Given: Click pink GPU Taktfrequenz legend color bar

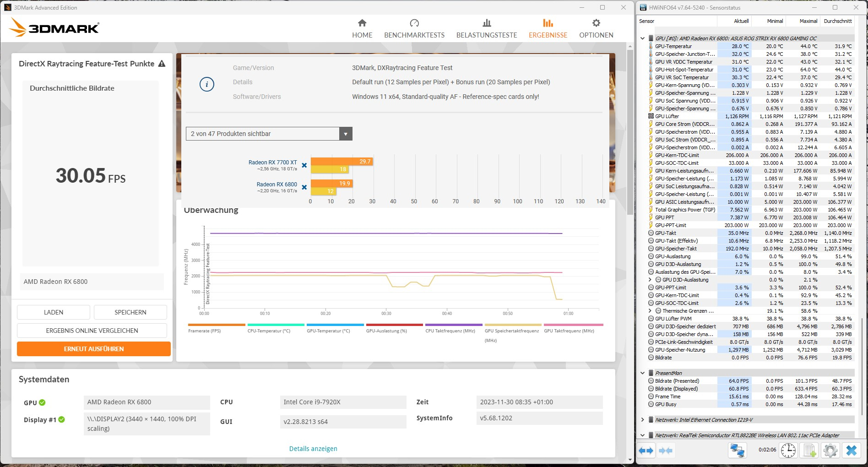Looking at the screenshot, I should click(x=573, y=325).
